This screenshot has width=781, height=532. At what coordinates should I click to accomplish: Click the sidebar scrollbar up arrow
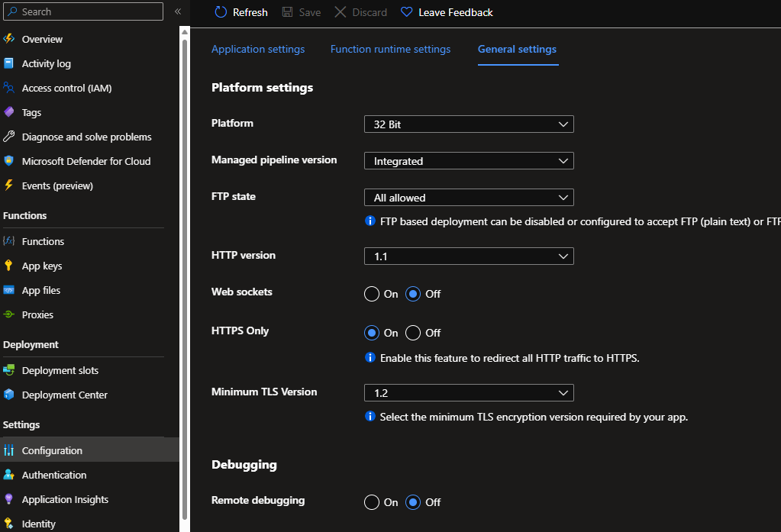185,32
